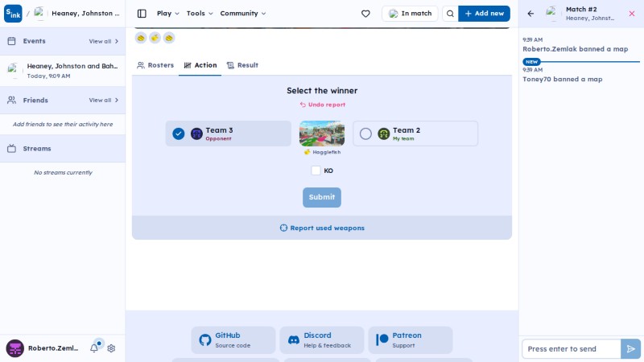Expand the Tools menu
Viewport: 644px width, 362px height.
click(x=200, y=14)
